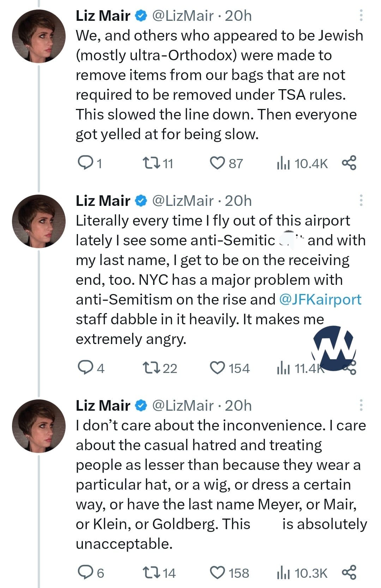This screenshot has height=588, width=381.
Task: Reply to the TSA rules tweet
Action: 85,163
